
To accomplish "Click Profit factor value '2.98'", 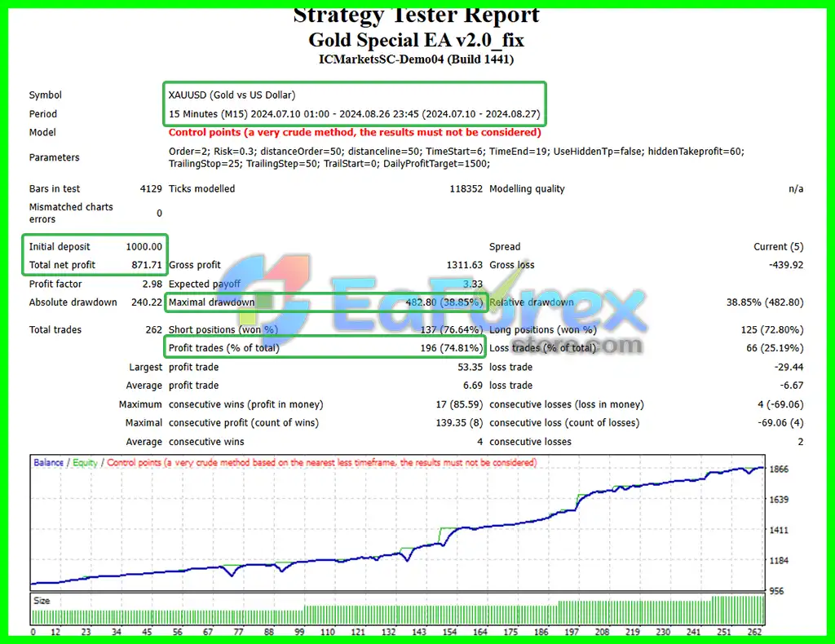I will click(x=152, y=284).
